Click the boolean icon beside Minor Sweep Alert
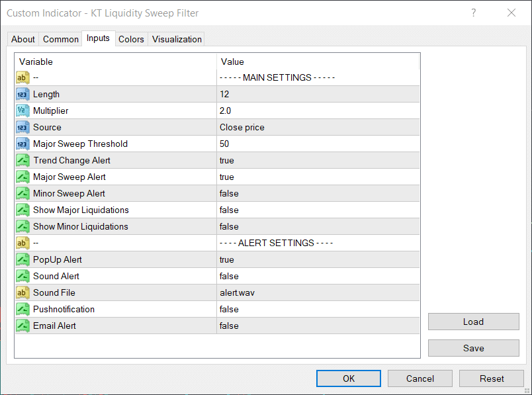532x395 pixels. click(x=22, y=193)
